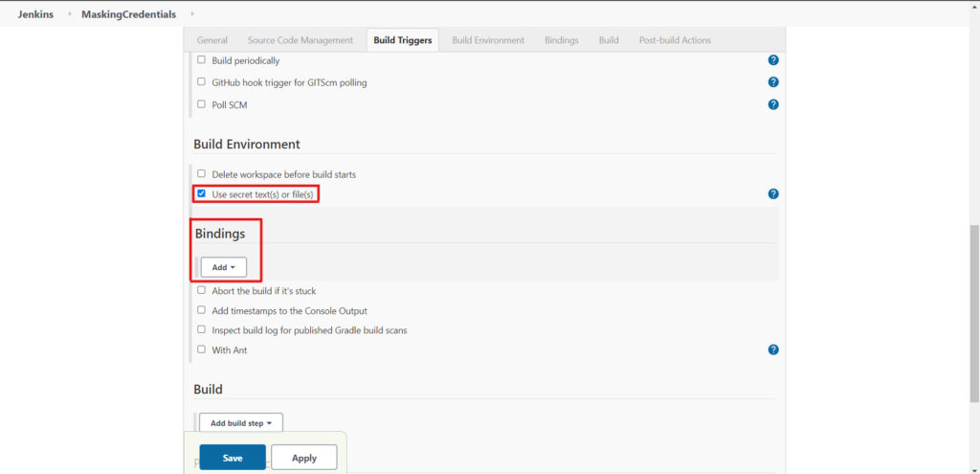Screen dimensions: 980x474
Task: Open help for GitHub hook trigger option
Action: tap(773, 82)
